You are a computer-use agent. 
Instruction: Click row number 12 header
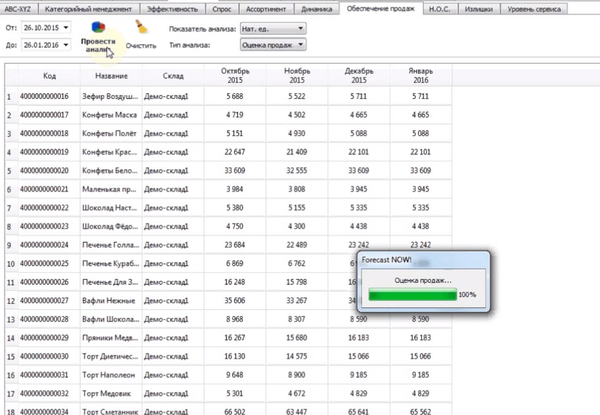click(11, 301)
